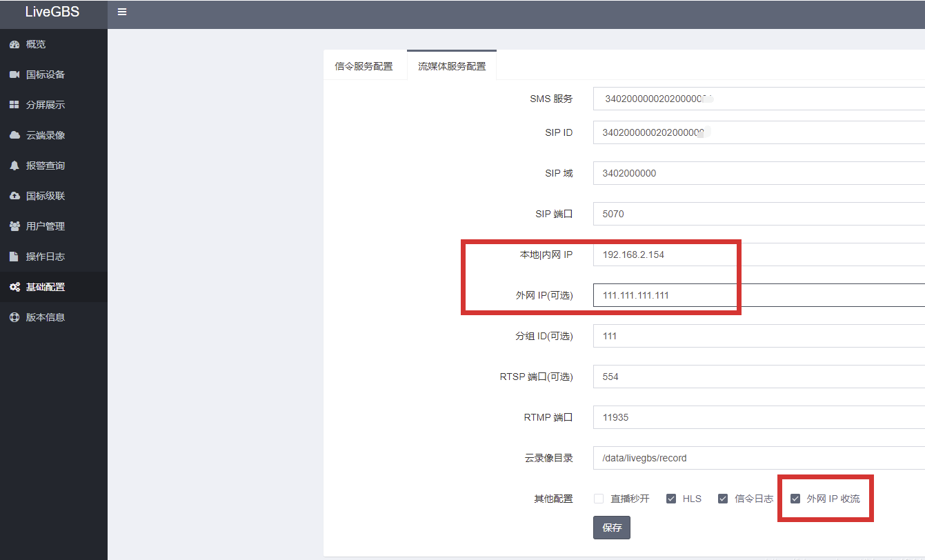Viewport: 925px width, 560px height.
Task: Click the 分组 ID(可选) field
Action: point(759,336)
